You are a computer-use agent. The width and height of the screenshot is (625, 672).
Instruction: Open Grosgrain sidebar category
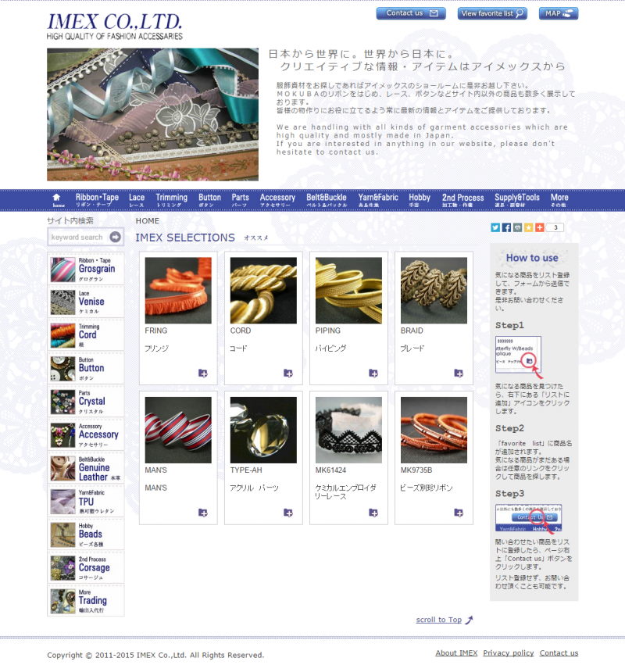86,269
